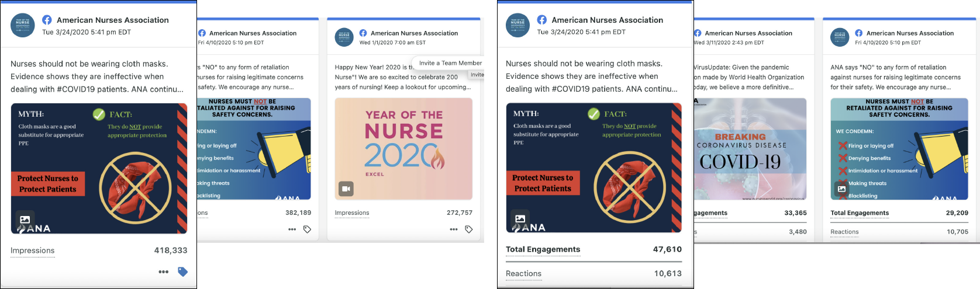Viewport: 980px width, 289px height.
Task: Click the image icon on the first Myth vs Fact graphic
Action: click(25, 220)
